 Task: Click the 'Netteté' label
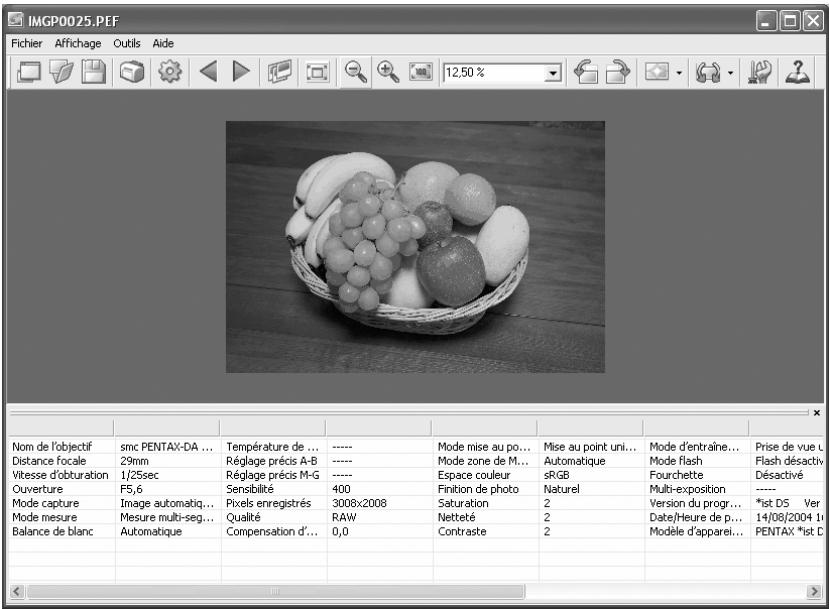point(456,517)
